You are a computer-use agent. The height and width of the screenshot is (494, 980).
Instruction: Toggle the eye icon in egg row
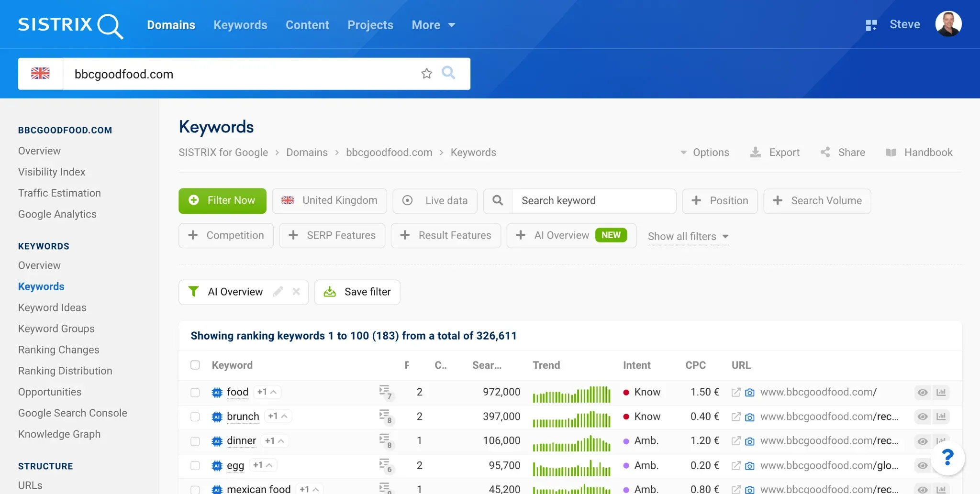(923, 465)
